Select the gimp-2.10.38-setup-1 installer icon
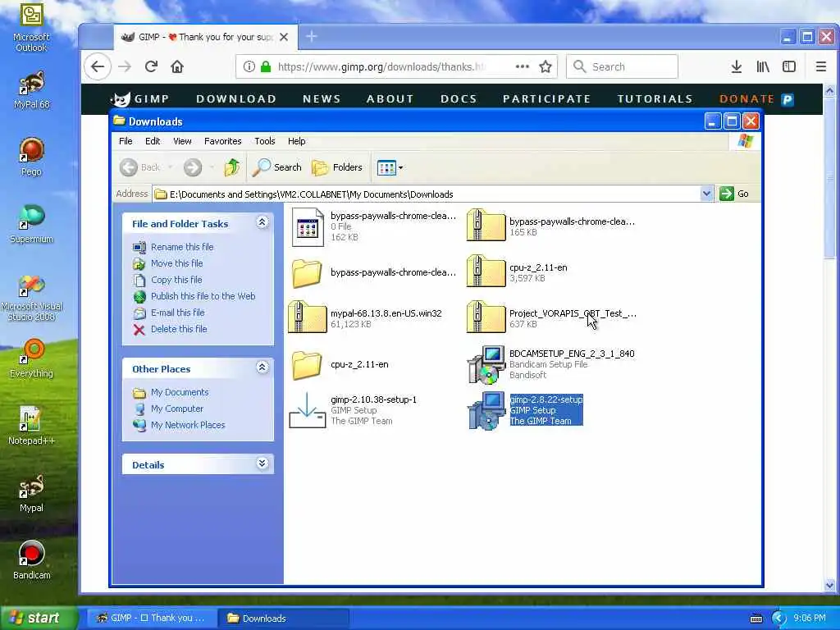The width and height of the screenshot is (840, 630). (307, 410)
